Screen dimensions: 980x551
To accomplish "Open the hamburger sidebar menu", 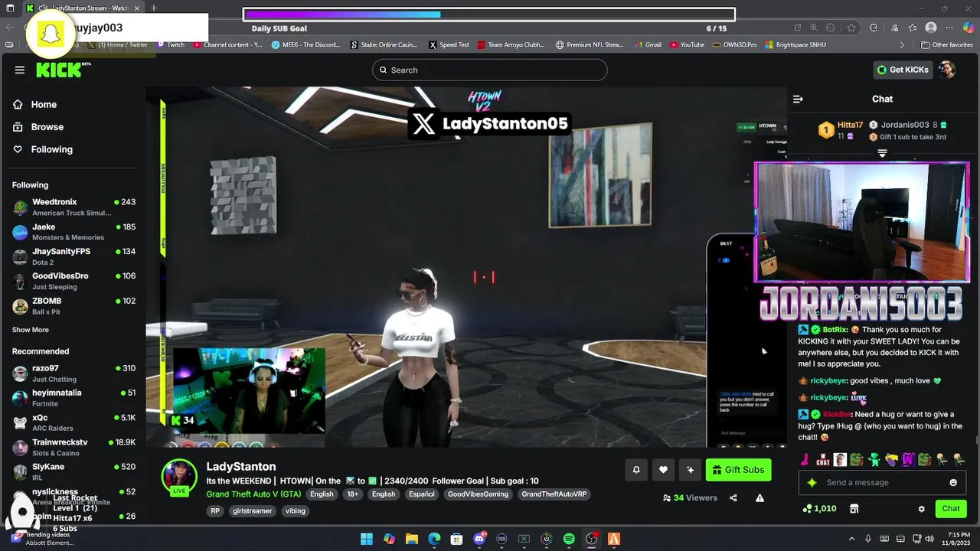I will 19,70.
